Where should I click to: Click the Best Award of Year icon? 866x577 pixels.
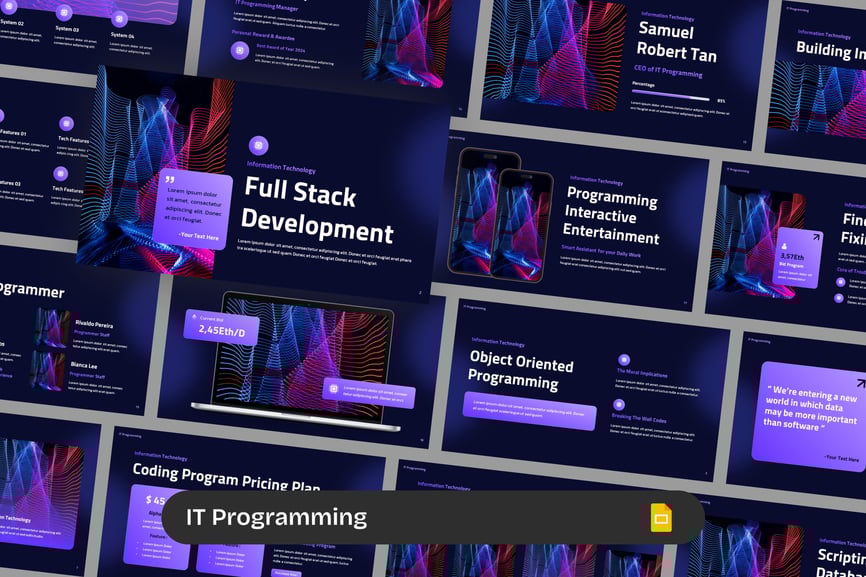[x=240, y=50]
